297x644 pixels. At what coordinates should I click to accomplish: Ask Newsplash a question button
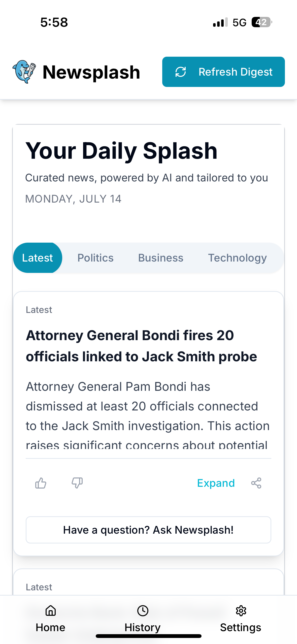(x=148, y=530)
